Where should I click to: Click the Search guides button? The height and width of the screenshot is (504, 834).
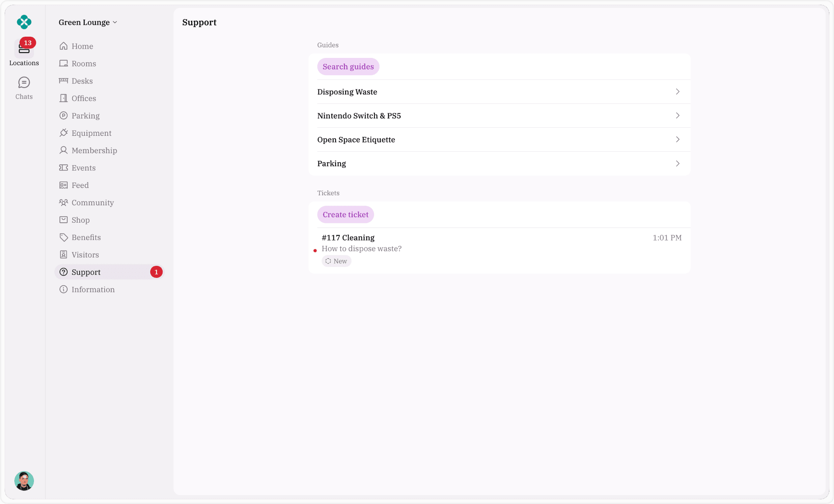(x=348, y=67)
